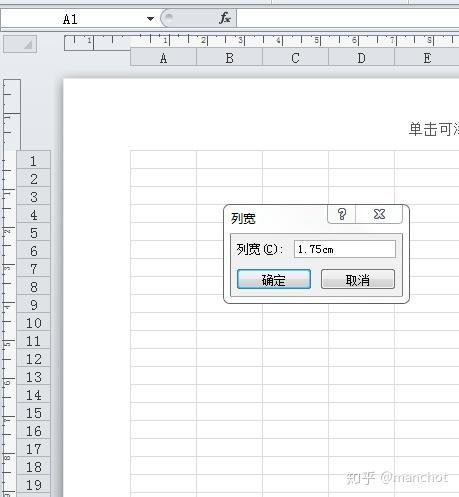459x497 pixels.
Task: Click the horizontal ruler above the columns
Action: tap(262, 41)
